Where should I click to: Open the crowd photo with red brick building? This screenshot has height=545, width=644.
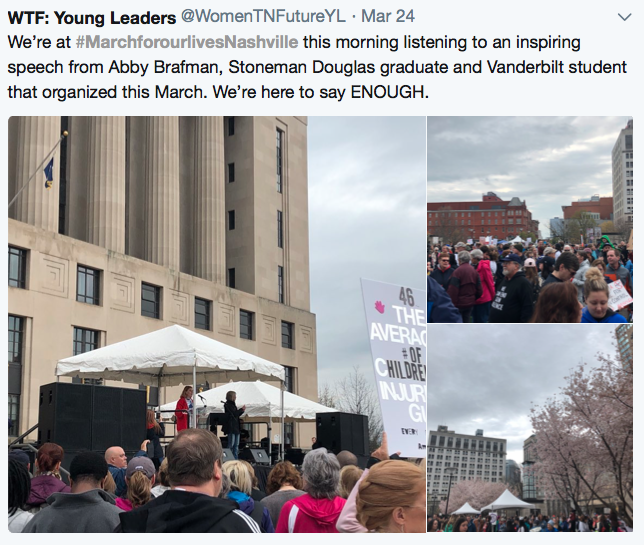[x=530, y=219]
